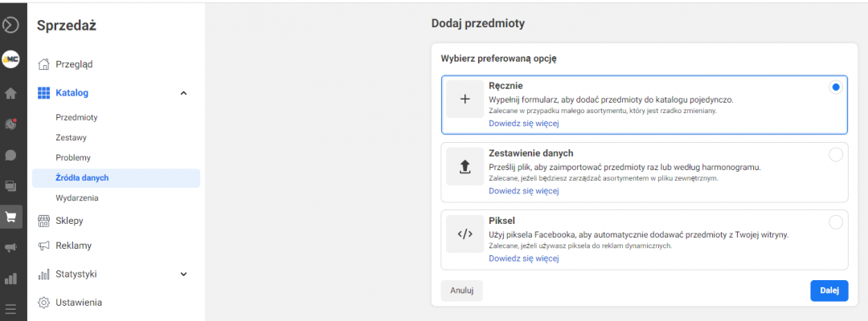Click the megaphone icon in the dark sidebar
The height and width of the screenshot is (321, 868).
click(11, 248)
